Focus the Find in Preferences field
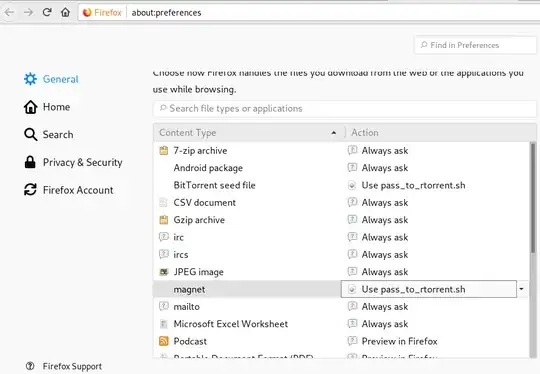 pos(475,45)
